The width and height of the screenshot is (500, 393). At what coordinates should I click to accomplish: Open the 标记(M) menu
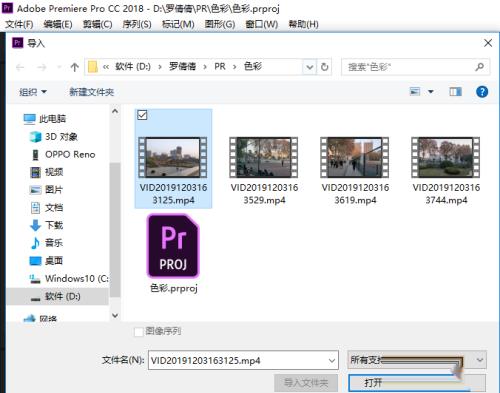coord(178,24)
